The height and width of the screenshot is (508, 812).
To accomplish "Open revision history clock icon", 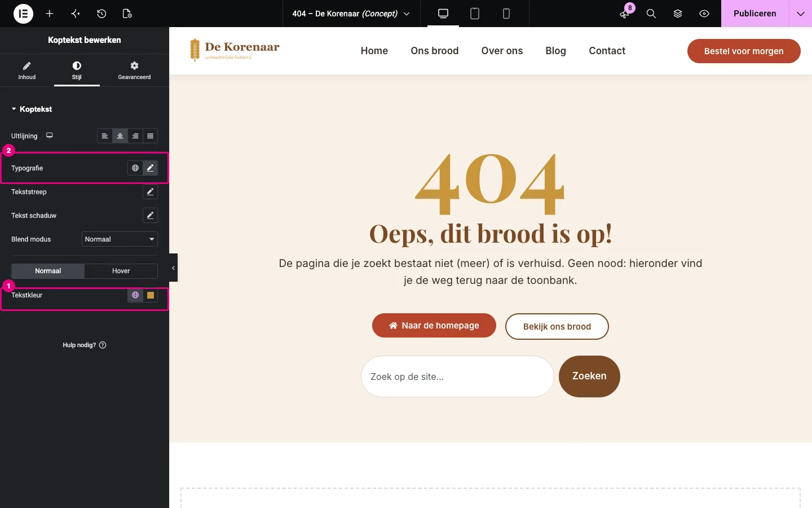I will tap(101, 14).
